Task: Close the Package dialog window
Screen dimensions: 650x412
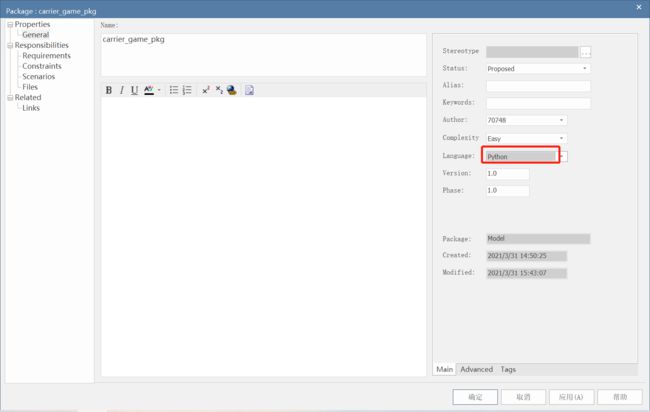Action: click(x=639, y=7)
